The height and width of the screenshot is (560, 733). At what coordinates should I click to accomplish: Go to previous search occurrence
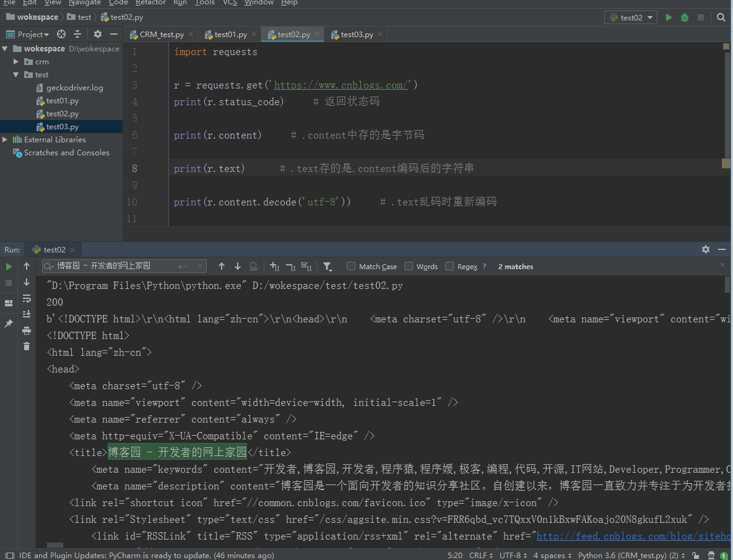pos(222,266)
